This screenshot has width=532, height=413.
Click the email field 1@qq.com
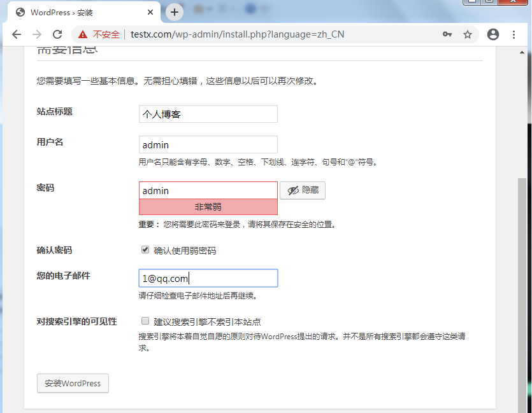208,278
